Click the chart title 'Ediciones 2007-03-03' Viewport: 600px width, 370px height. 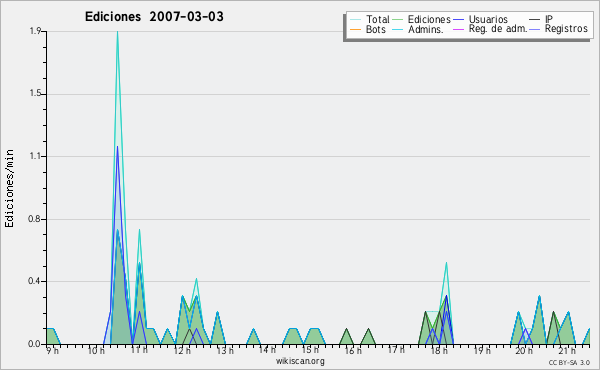click(154, 17)
